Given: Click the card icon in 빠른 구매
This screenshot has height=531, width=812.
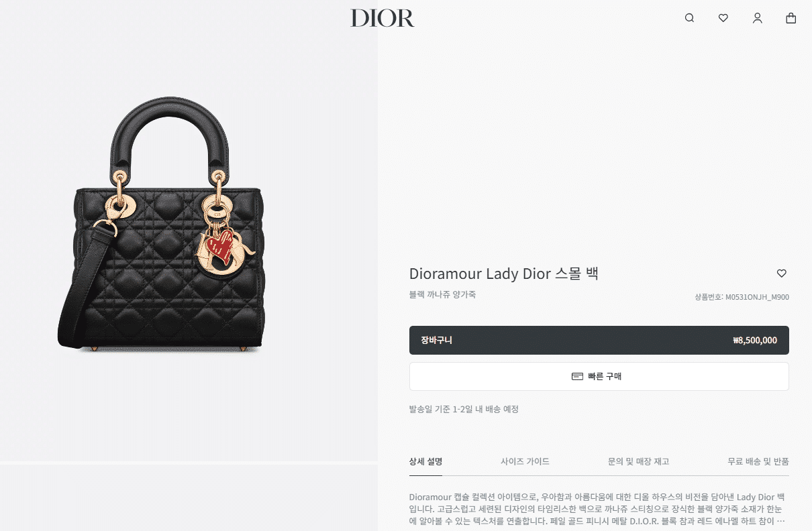Looking at the screenshot, I should click(x=577, y=376).
